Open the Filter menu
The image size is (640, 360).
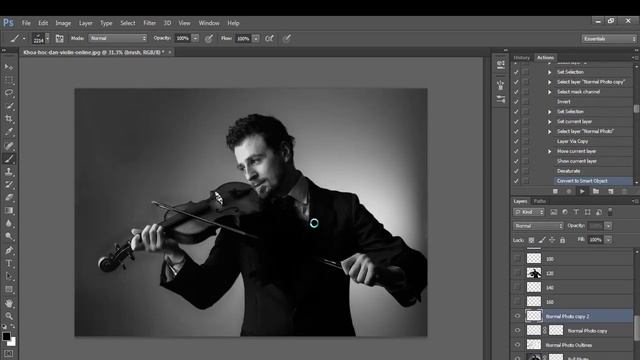tap(149, 23)
